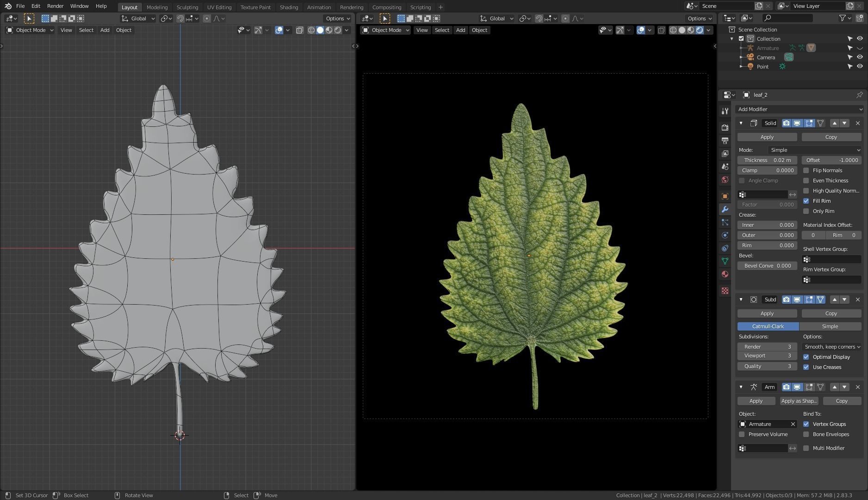Toggle Armature modifier edit mode display
This screenshot has height=500, width=868.
(x=809, y=387)
